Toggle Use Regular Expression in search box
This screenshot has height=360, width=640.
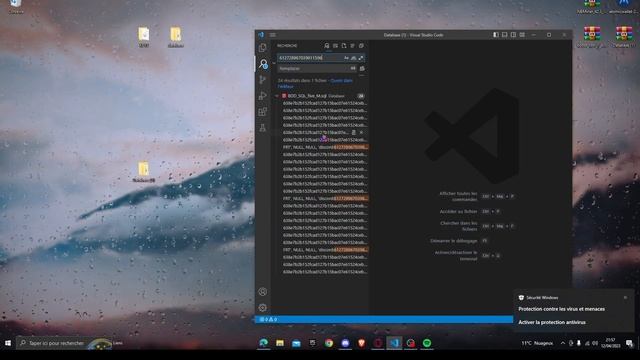pos(361,58)
